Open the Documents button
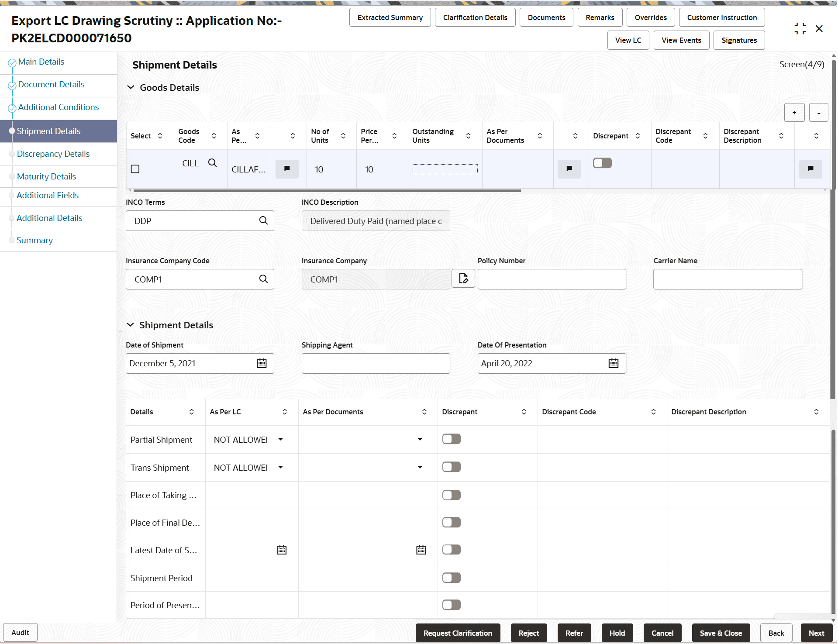This screenshot has height=644, width=838. (x=546, y=17)
